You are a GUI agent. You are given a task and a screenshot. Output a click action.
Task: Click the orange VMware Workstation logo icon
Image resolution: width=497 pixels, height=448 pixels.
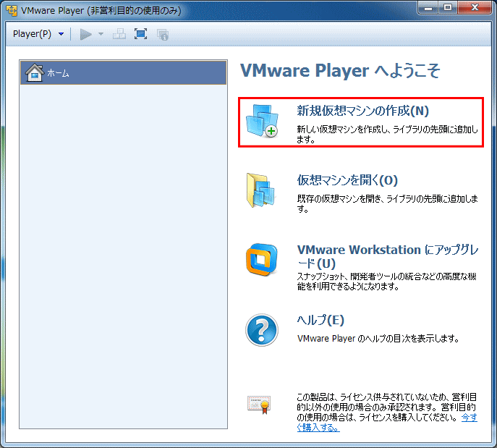262,259
